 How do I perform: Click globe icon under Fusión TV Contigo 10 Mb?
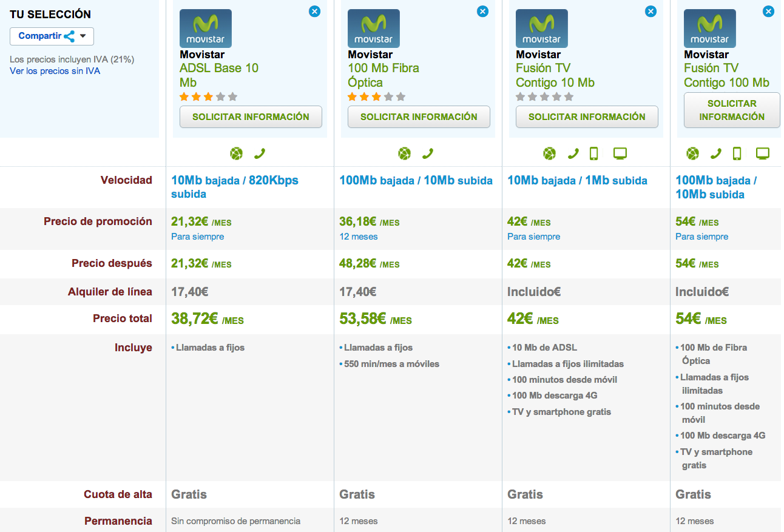pos(549,154)
